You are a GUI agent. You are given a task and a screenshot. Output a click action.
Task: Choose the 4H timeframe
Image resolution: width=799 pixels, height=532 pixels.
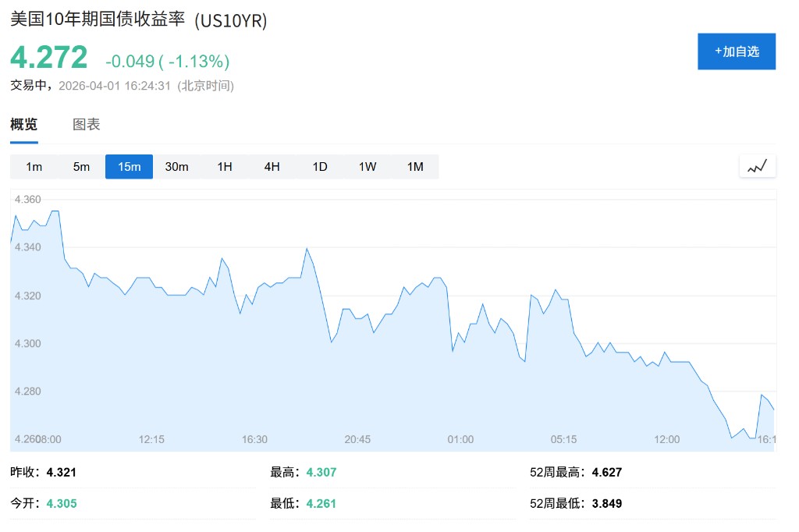[272, 166]
